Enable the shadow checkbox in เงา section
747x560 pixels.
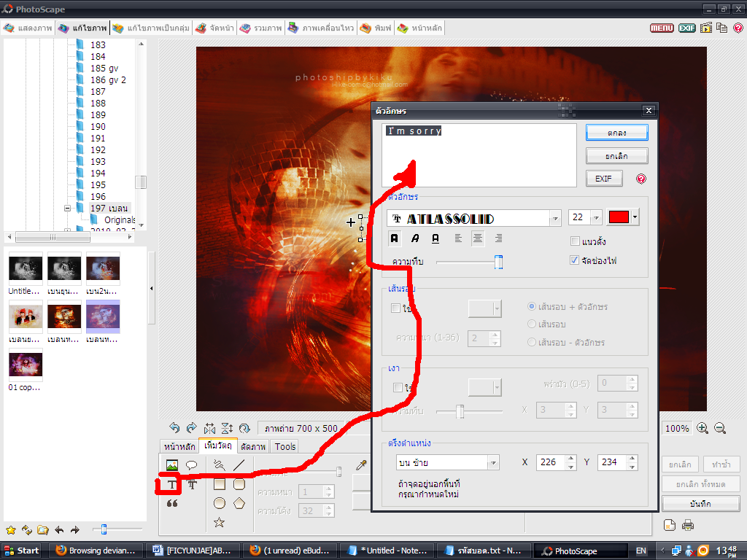point(398,387)
